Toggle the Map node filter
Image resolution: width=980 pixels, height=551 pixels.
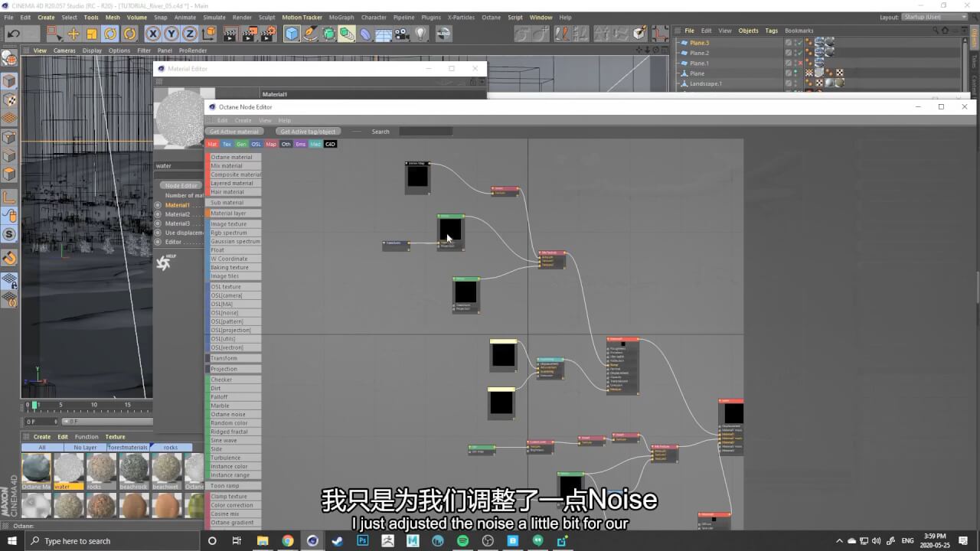tap(271, 144)
